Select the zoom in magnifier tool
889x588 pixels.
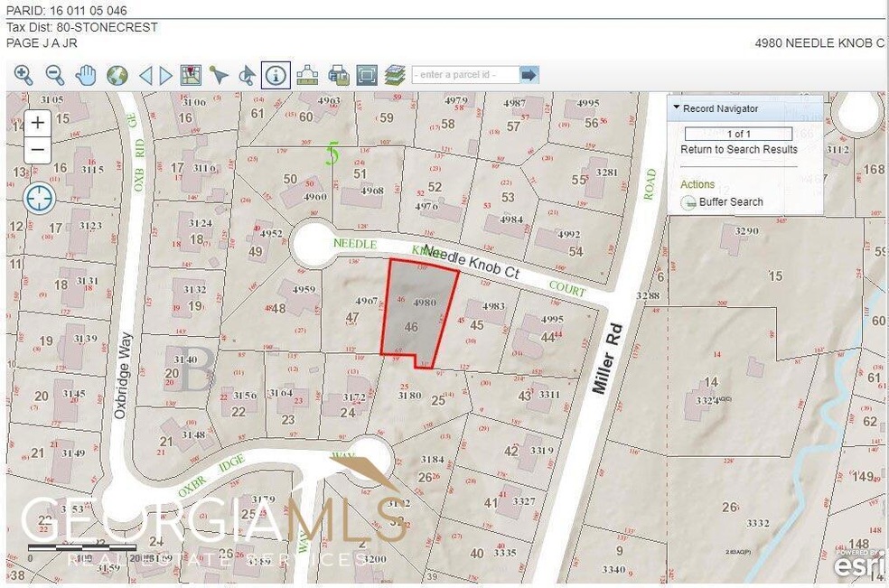[x=23, y=75]
